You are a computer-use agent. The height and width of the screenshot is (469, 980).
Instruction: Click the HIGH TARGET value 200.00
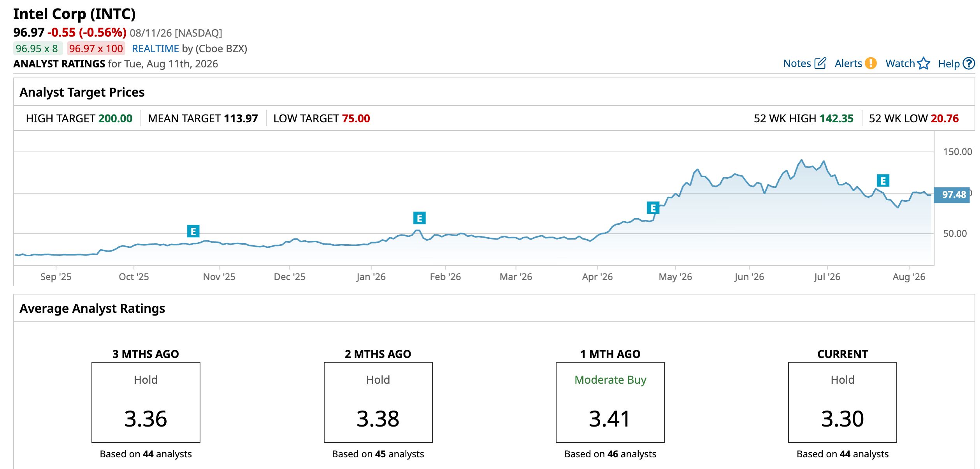(x=116, y=118)
